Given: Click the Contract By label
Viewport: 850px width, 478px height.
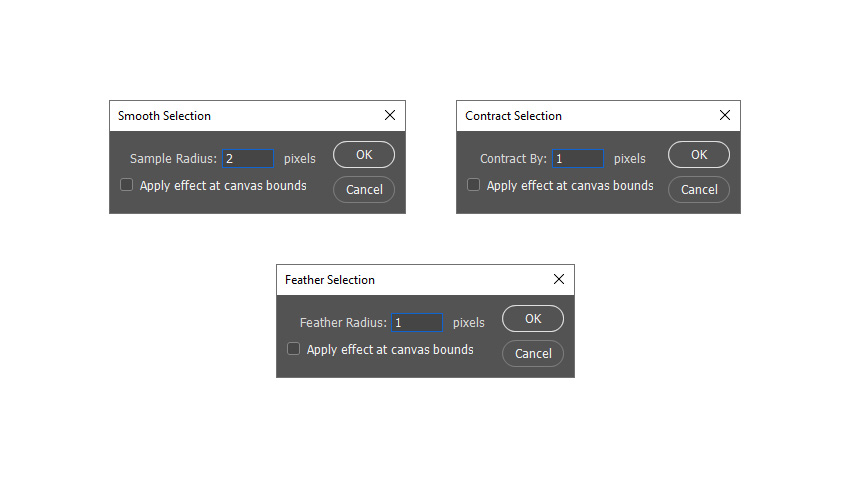Looking at the screenshot, I should click(x=512, y=158).
